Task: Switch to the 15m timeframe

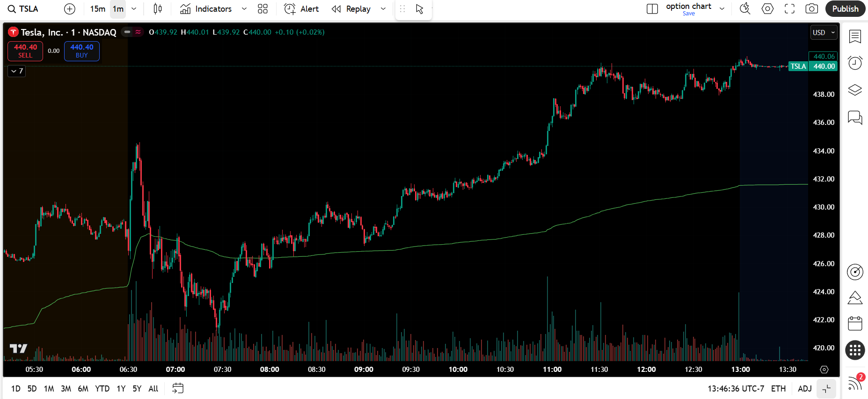Action: [x=97, y=9]
